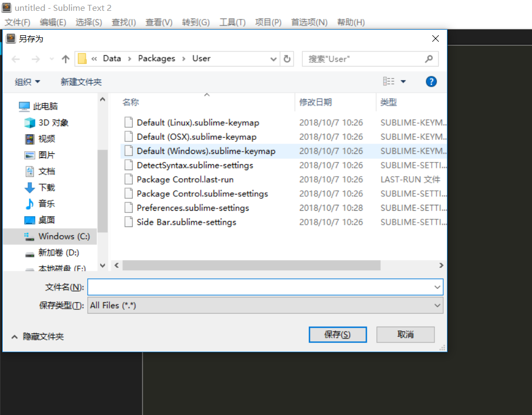Image resolution: width=532 pixels, height=415 pixels.
Task: Open the 保存类型 All Files dropdown
Action: tap(265, 306)
